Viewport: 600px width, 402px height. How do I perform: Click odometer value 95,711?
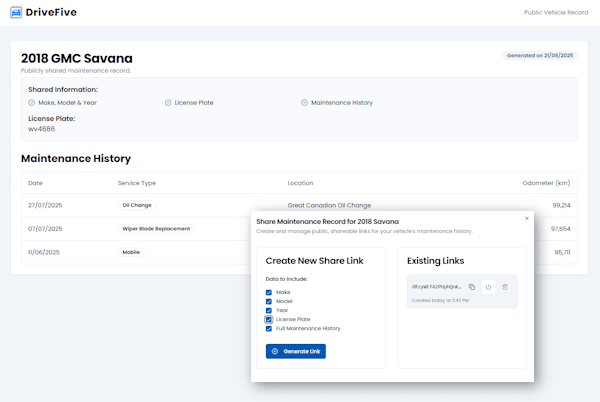[x=562, y=252]
